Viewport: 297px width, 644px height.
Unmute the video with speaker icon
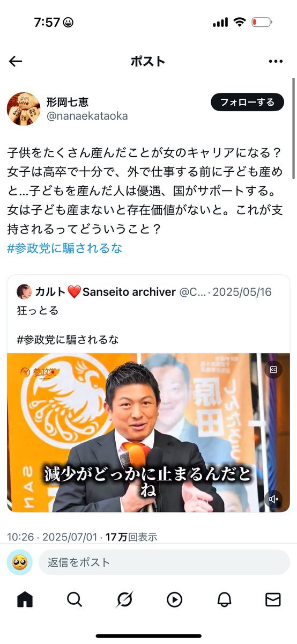(x=273, y=499)
